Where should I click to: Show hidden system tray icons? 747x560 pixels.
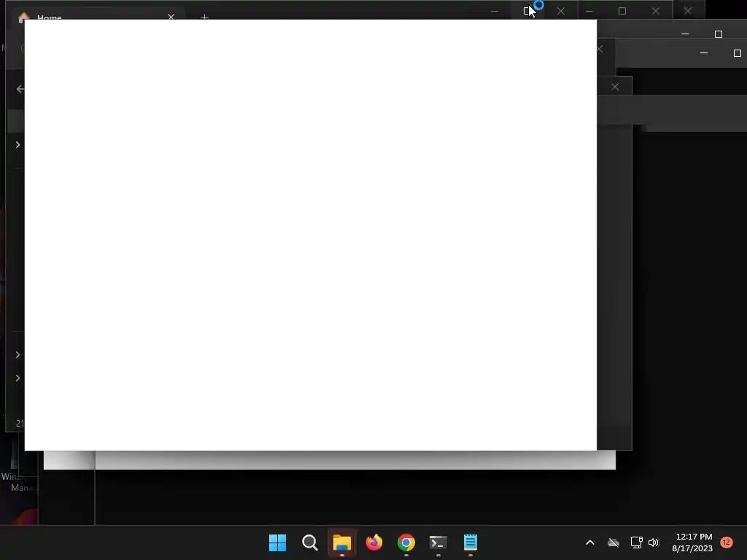[589, 542]
